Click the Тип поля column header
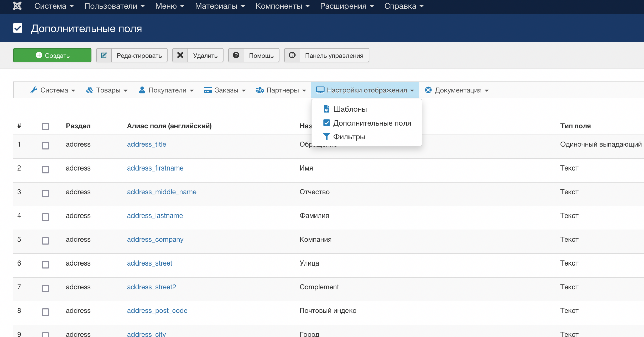644x337 pixels. pyautogui.click(x=575, y=126)
